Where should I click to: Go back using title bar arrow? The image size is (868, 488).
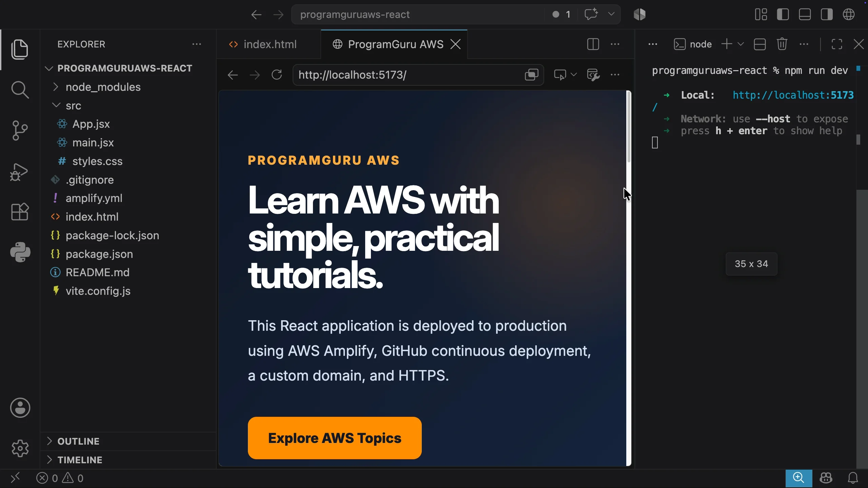tap(256, 15)
